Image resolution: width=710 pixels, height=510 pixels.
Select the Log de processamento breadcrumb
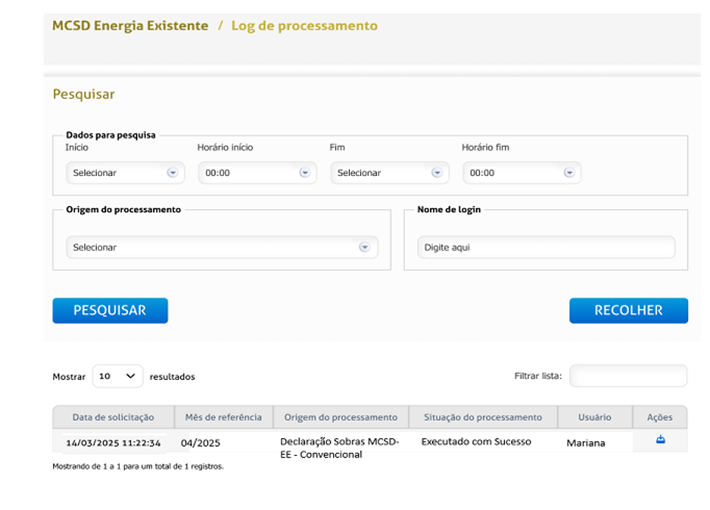pyautogui.click(x=304, y=26)
